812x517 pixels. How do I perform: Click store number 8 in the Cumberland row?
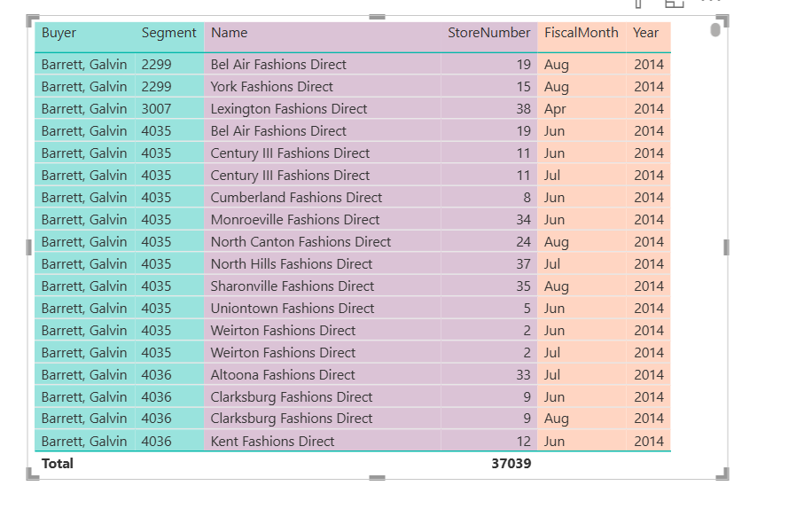[527, 198]
